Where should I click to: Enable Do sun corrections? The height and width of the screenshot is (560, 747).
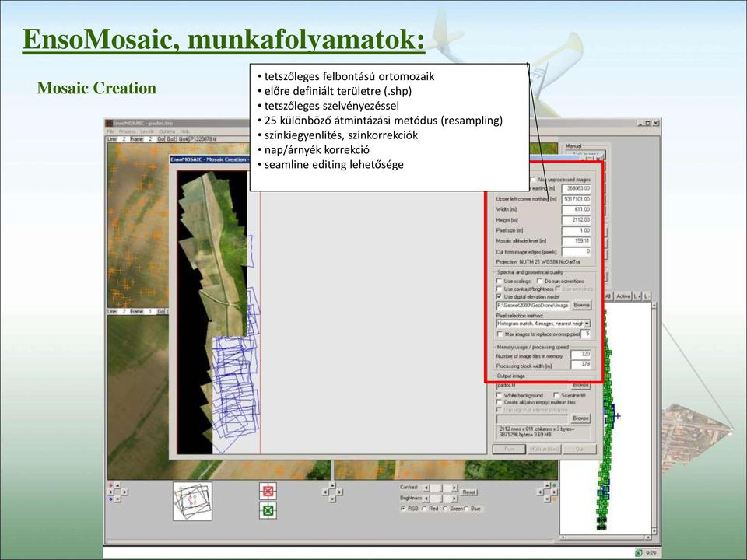coord(540,281)
